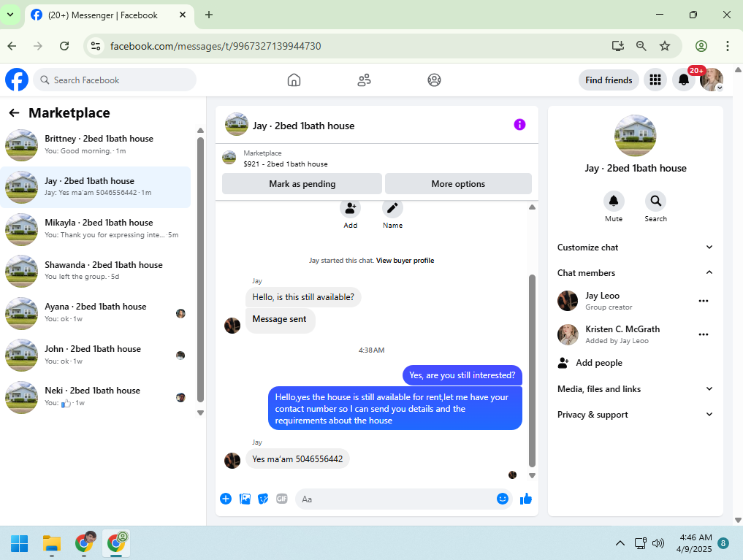Send a thumbs-up like
The height and width of the screenshot is (560, 743).
point(526,499)
